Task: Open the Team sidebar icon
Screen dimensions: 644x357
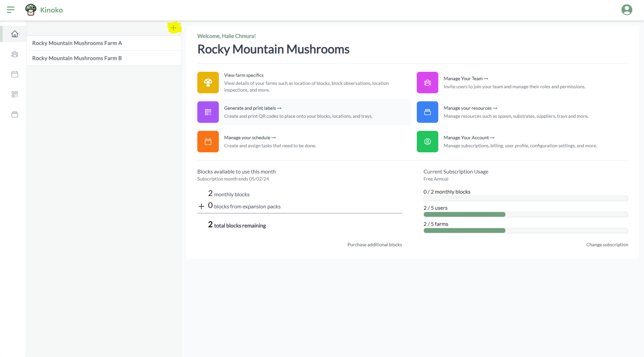Action: coord(15,54)
